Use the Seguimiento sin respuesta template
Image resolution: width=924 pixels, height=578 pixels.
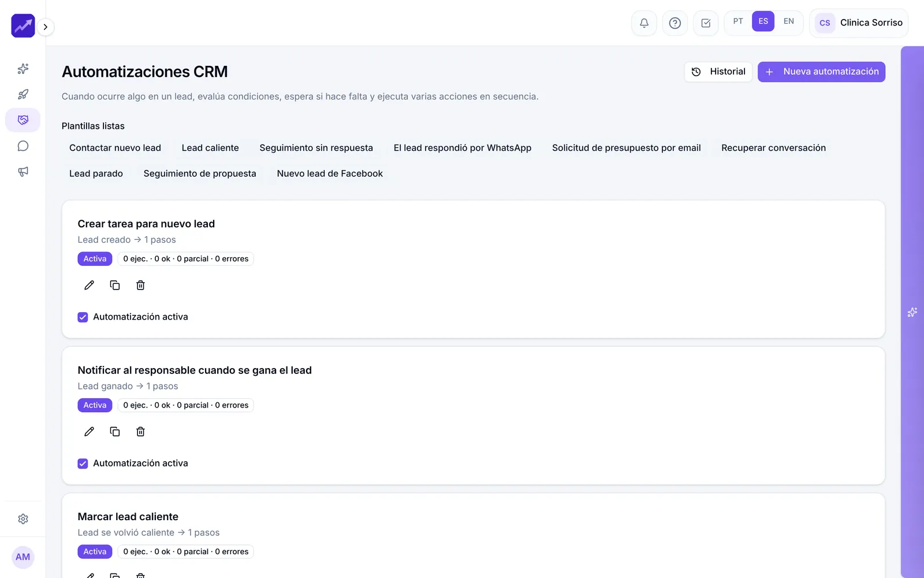coord(316,148)
